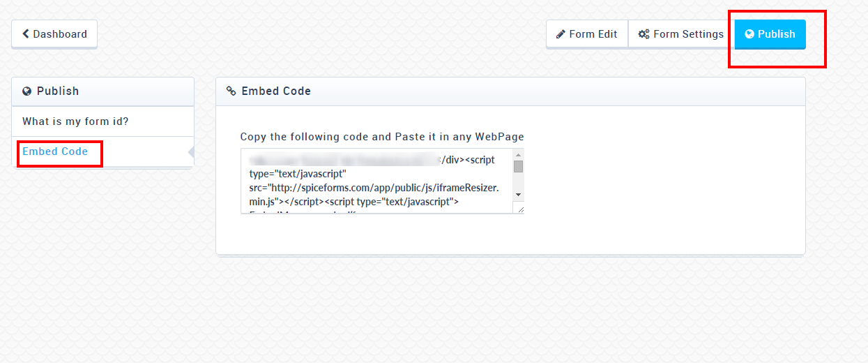The height and width of the screenshot is (363, 868).
Task: Select Embed Code in the sidebar
Action: (x=103, y=151)
